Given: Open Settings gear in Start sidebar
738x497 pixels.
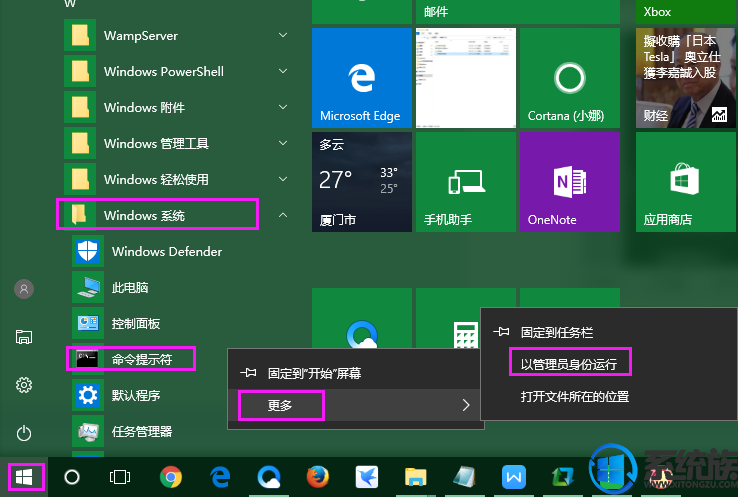Looking at the screenshot, I should coord(24,385).
